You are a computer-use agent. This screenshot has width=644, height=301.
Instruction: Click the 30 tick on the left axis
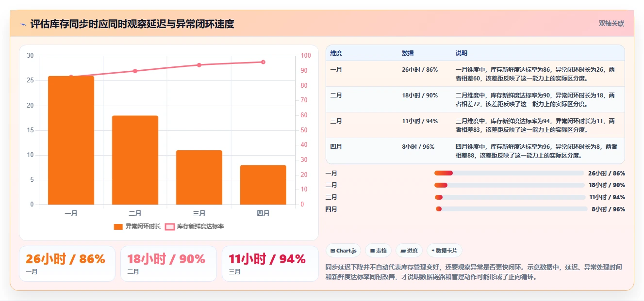pos(30,56)
